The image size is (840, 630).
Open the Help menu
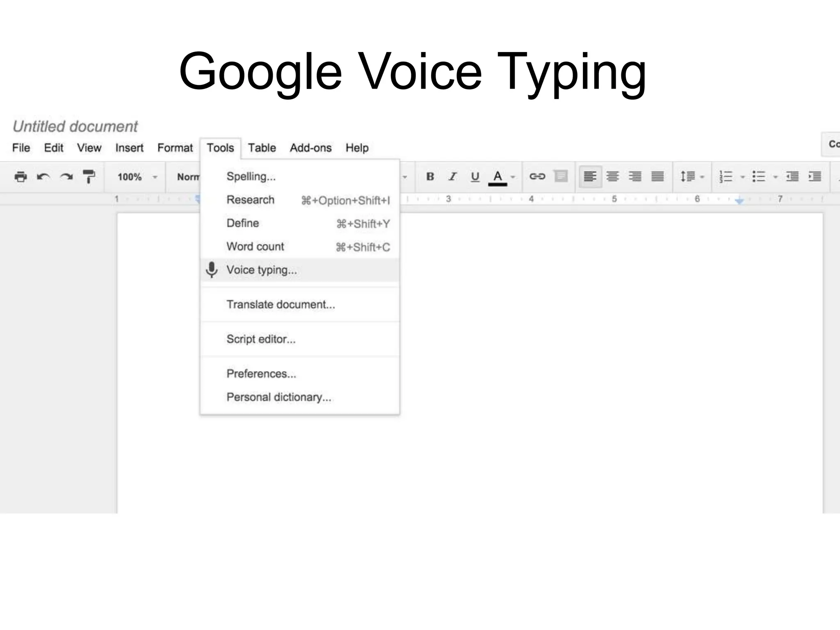[357, 148]
